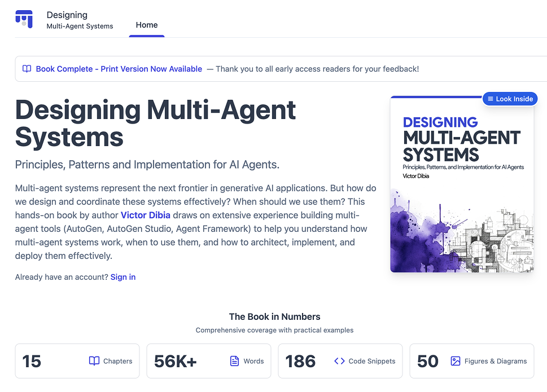The image size is (547, 392).
Task: Click the 186 Code Snippets stat card
Action: [x=340, y=361]
